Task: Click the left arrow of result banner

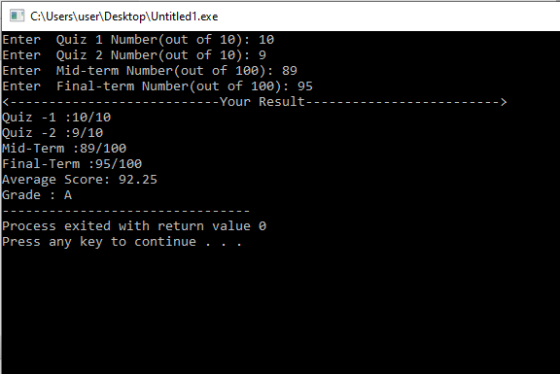Action: click(x=6, y=102)
